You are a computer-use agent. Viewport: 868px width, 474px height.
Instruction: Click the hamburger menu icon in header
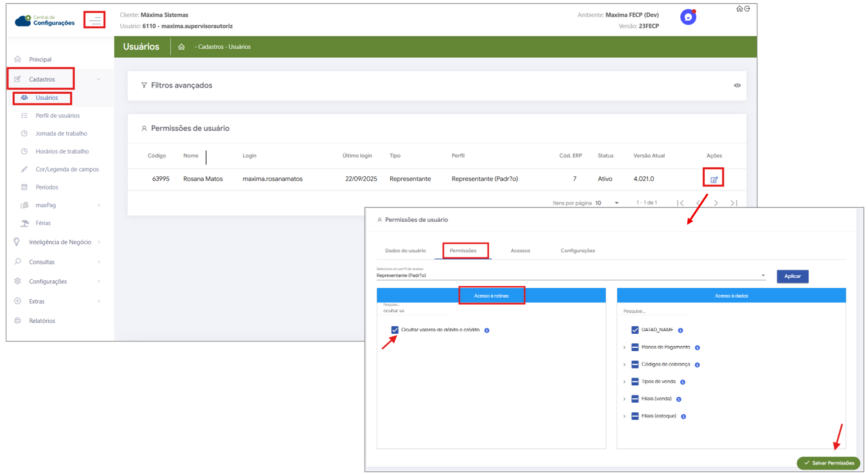(95, 21)
